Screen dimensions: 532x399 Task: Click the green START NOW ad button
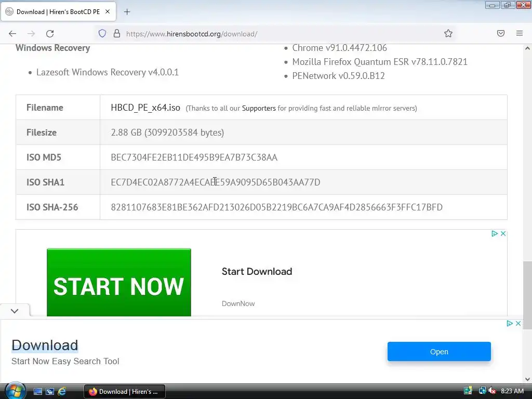click(x=119, y=282)
